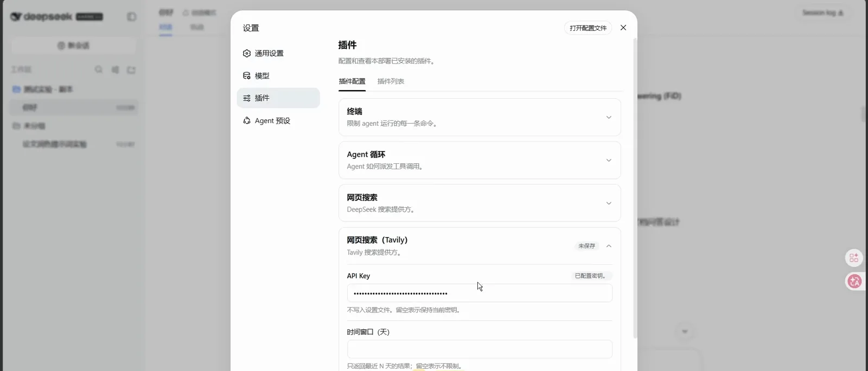The height and width of the screenshot is (371, 868).
Task: Expand the Agent 循环 section chevron
Action: (609, 160)
